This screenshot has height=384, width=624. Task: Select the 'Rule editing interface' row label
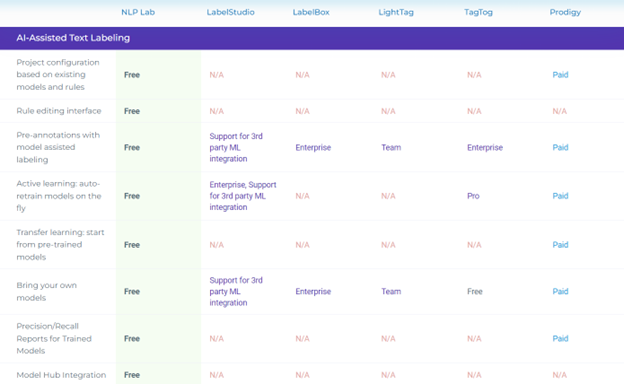(x=59, y=111)
